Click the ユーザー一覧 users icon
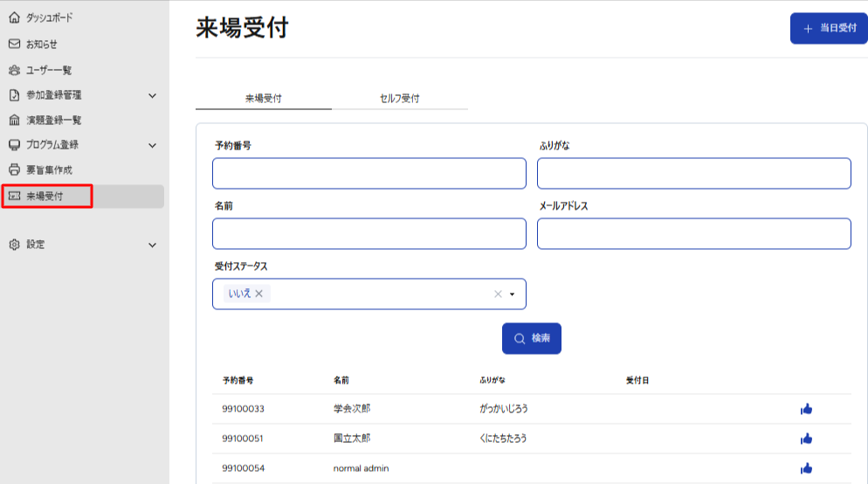 [14, 70]
